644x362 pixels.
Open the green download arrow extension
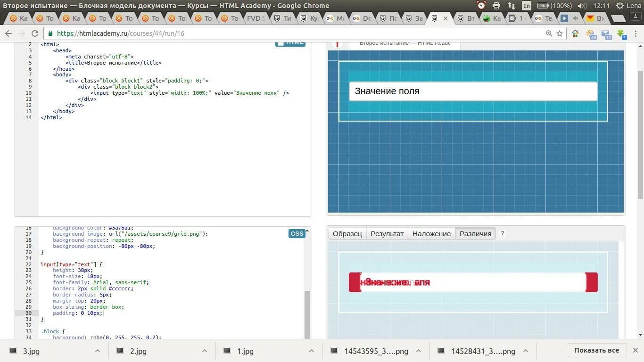621,34
